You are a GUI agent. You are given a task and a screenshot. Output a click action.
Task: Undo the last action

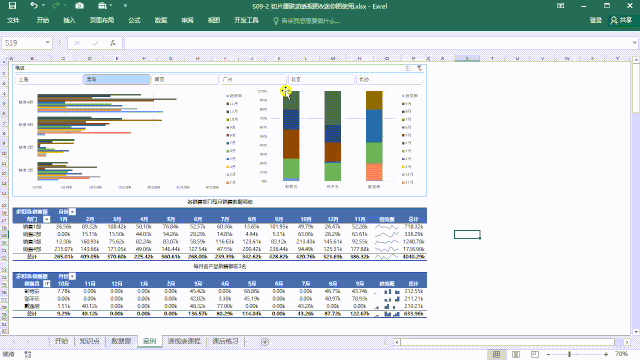click(x=34, y=6)
